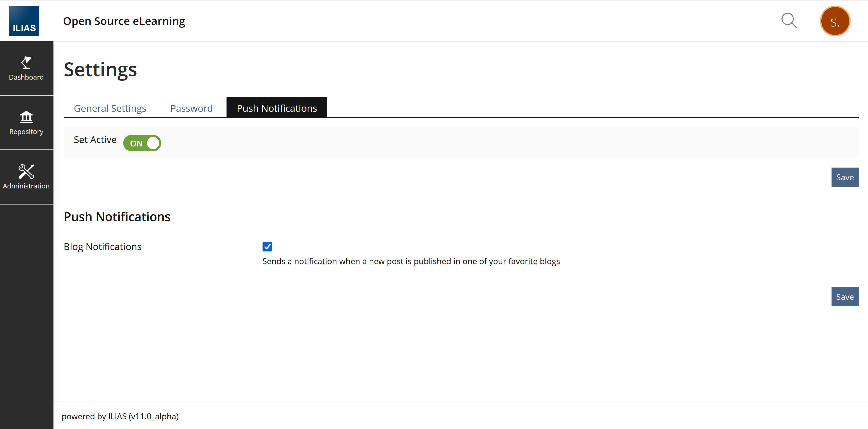Click the Administration text label in sidebar
Viewport: 868px width, 429px height.
click(26, 186)
